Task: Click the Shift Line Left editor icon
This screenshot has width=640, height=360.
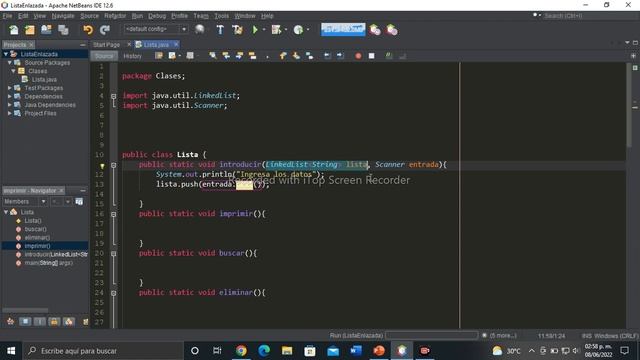Action: [327, 56]
